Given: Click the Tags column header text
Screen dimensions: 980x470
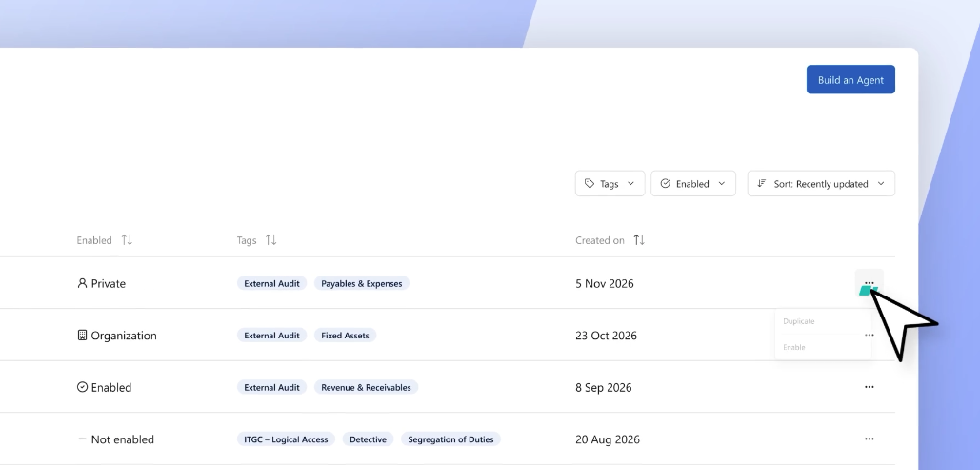Looking at the screenshot, I should point(247,240).
